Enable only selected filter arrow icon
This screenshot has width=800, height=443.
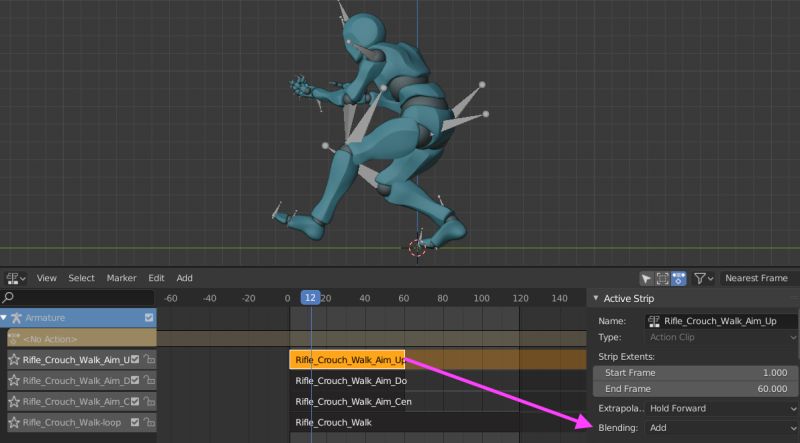[x=646, y=279]
